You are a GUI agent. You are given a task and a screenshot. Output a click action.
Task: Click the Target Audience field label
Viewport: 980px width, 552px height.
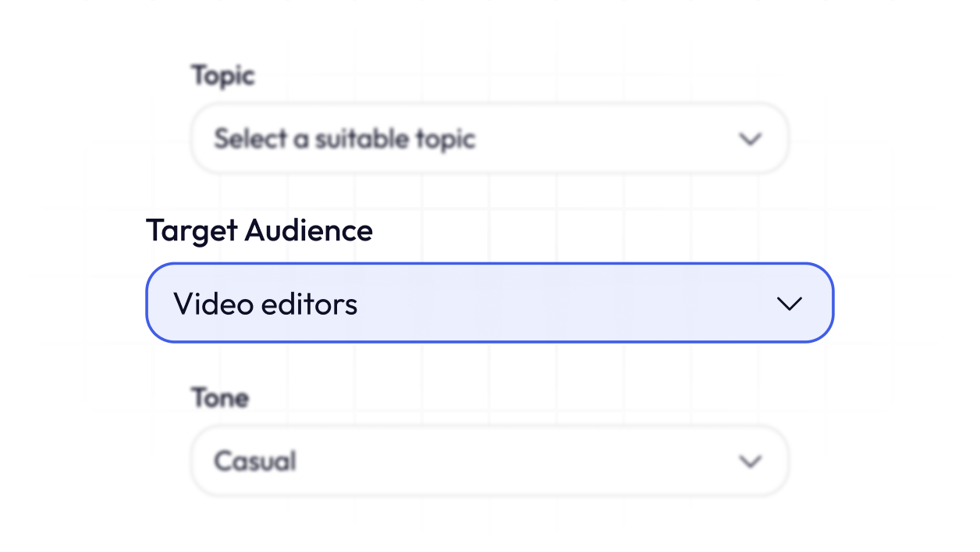click(x=259, y=231)
